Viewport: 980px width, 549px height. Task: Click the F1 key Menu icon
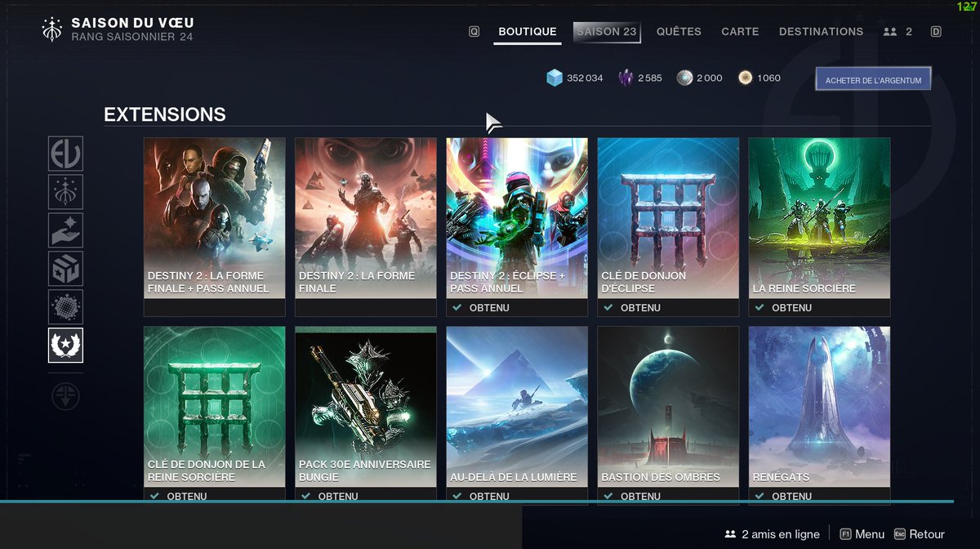846,534
